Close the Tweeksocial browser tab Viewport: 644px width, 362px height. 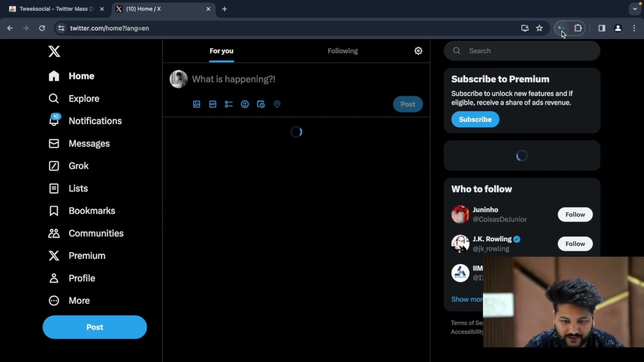[x=102, y=9]
